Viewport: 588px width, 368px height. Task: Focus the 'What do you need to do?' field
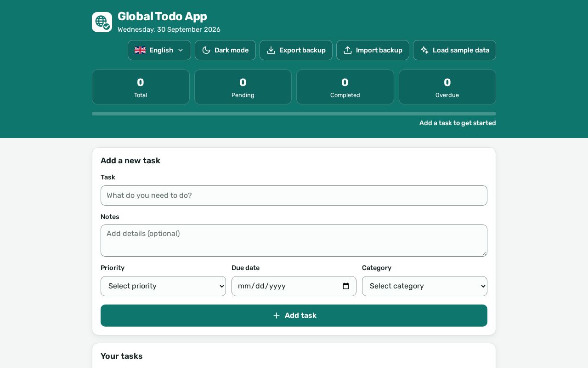(294, 195)
